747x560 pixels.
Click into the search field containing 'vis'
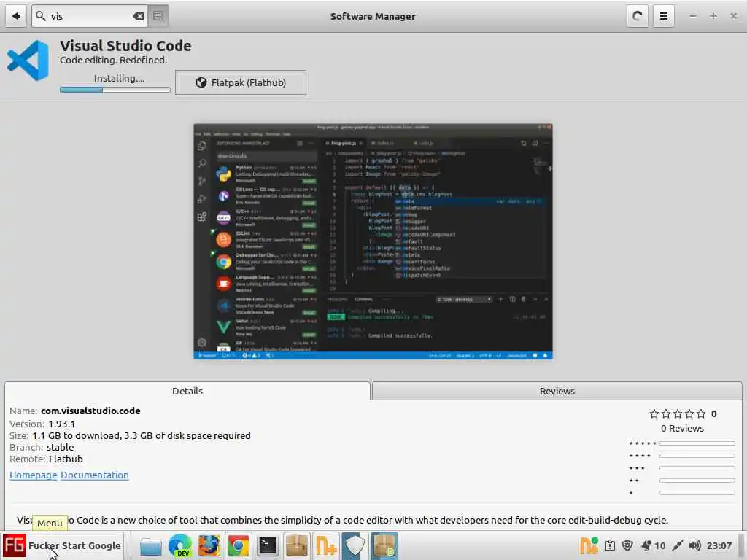tap(90, 16)
